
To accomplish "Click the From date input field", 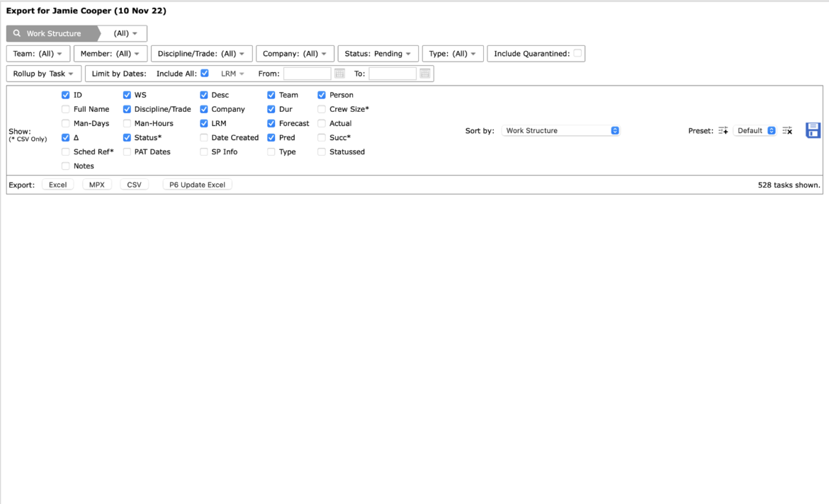I will pos(308,74).
